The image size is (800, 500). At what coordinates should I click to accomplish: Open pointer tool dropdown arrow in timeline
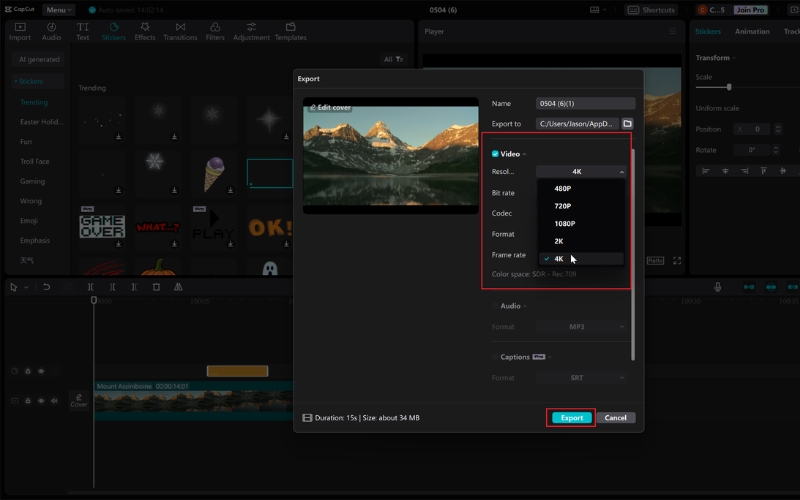pyautogui.click(x=26, y=287)
